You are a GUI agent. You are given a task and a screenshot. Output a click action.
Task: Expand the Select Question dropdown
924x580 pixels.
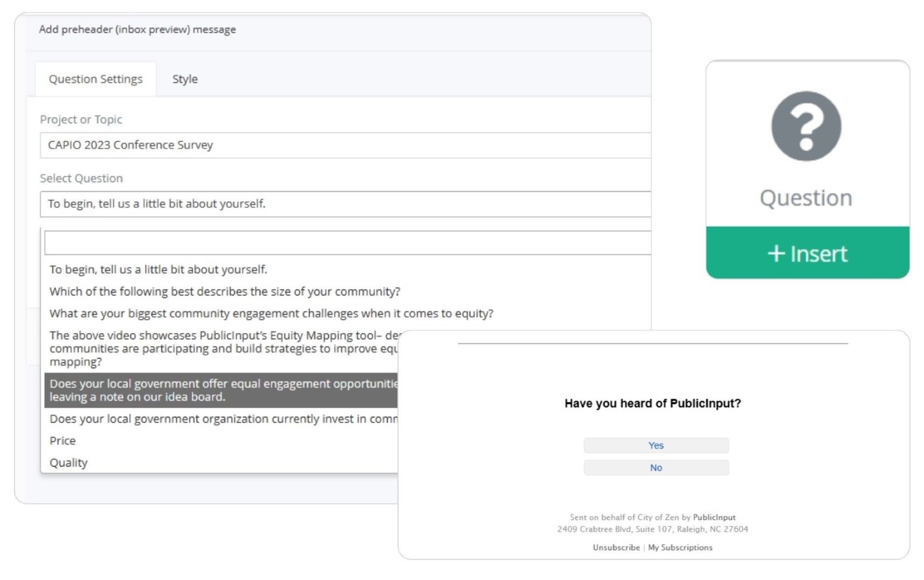(x=345, y=204)
